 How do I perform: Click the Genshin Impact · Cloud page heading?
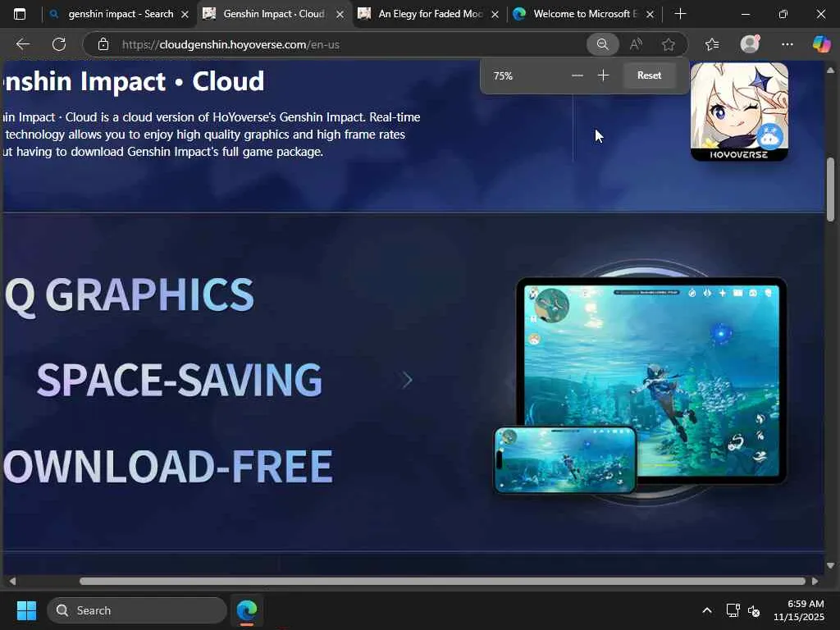coord(133,81)
